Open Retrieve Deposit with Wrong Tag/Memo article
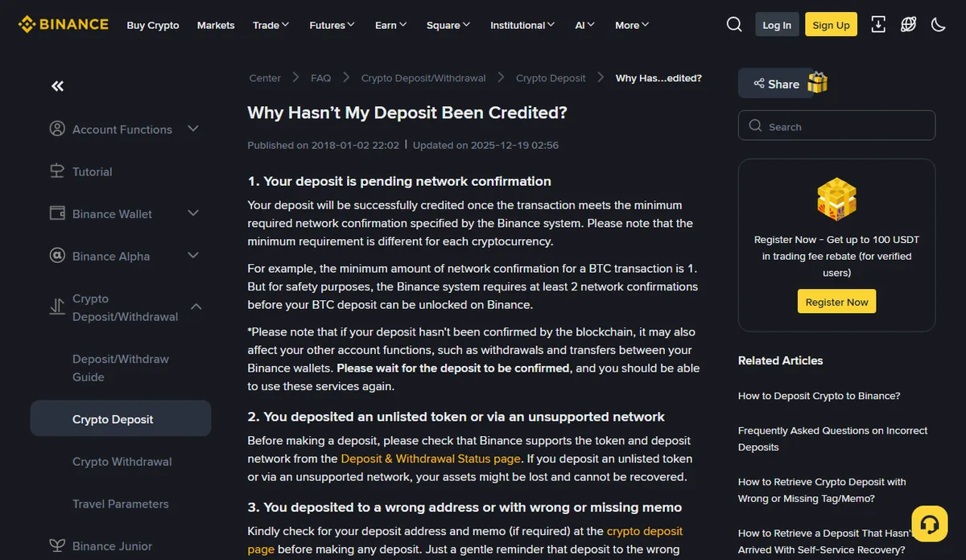 pos(822,490)
